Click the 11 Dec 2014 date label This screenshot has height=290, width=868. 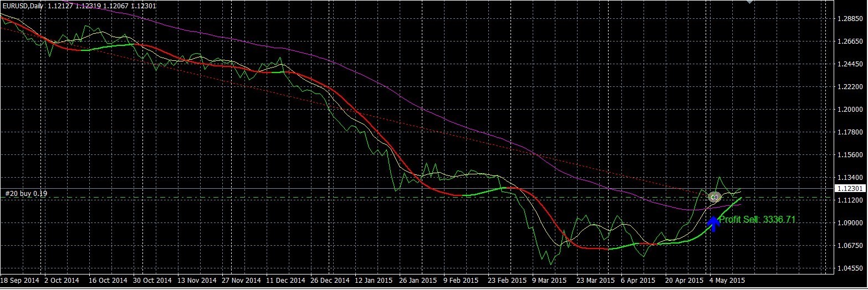coord(286,281)
